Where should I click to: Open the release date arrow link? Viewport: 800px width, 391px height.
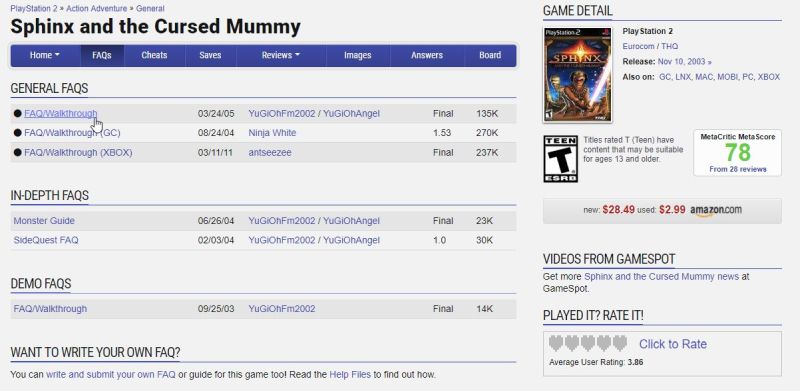710,62
